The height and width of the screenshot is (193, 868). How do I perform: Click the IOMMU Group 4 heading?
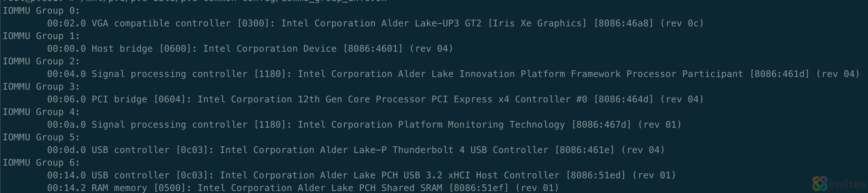[41, 112]
